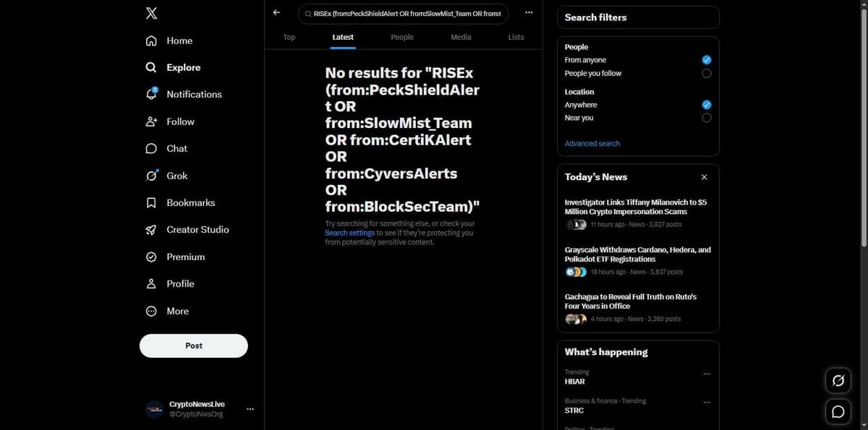Open more options for HBAR trend
The width and height of the screenshot is (868, 430).
point(707,374)
